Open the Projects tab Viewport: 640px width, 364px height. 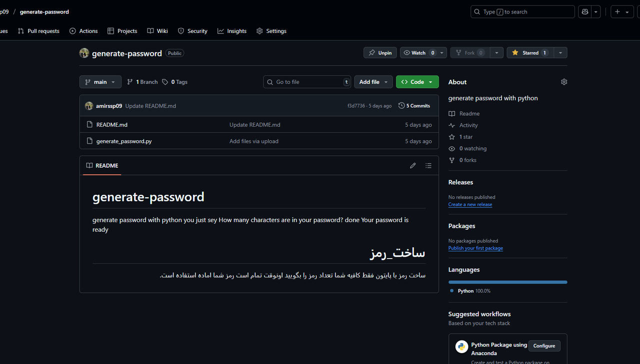(x=122, y=31)
